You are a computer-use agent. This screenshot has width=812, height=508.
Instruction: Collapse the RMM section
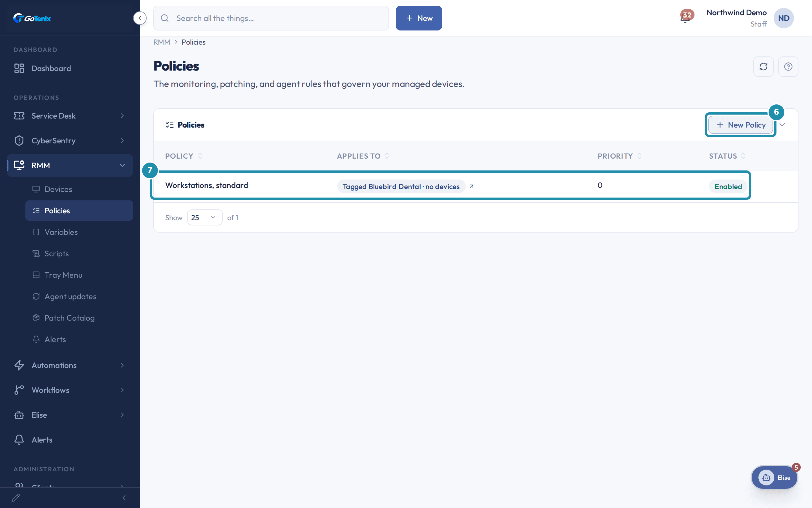[70, 165]
